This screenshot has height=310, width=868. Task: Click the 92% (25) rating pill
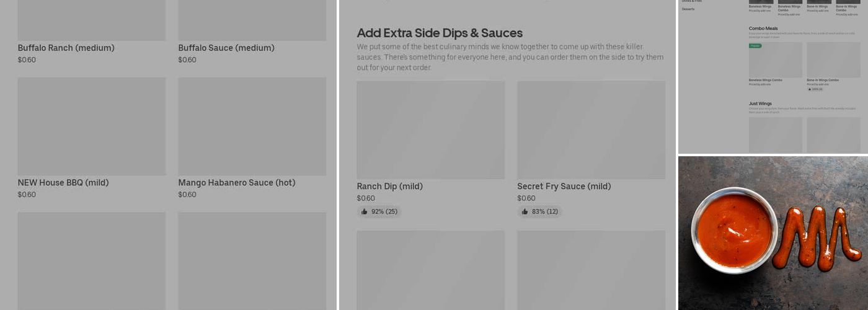379,211
